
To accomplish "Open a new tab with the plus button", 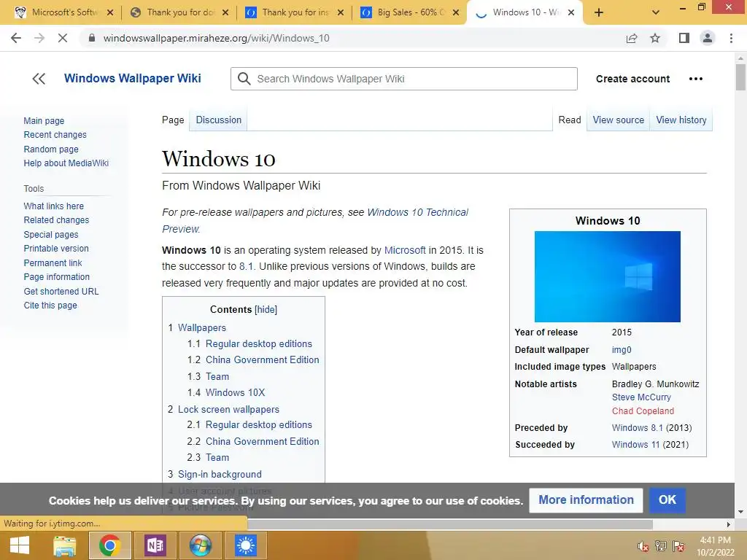I will click(x=599, y=13).
